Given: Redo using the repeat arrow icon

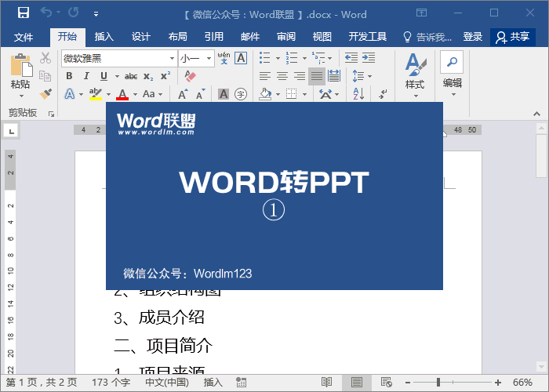Looking at the screenshot, I should pyautogui.click(x=74, y=13).
